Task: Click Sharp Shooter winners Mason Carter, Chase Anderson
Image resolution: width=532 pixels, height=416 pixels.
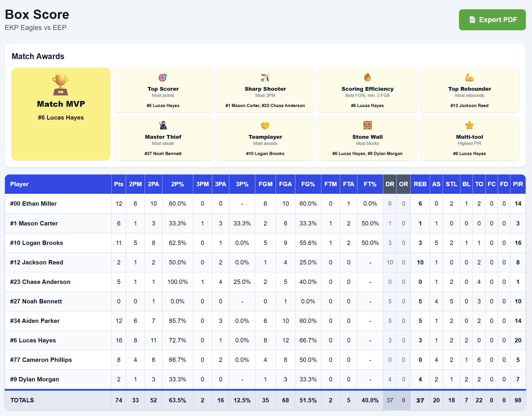Action: pyautogui.click(x=265, y=106)
